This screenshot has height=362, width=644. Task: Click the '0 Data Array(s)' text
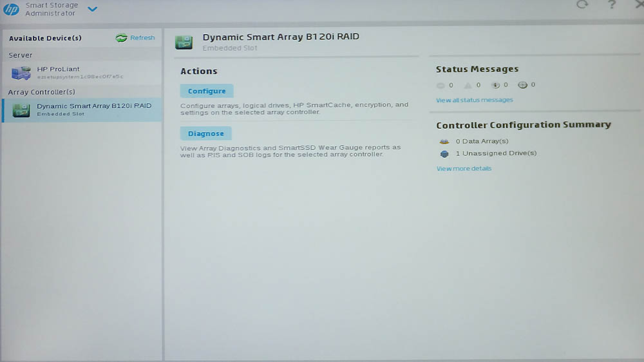click(x=482, y=141)
